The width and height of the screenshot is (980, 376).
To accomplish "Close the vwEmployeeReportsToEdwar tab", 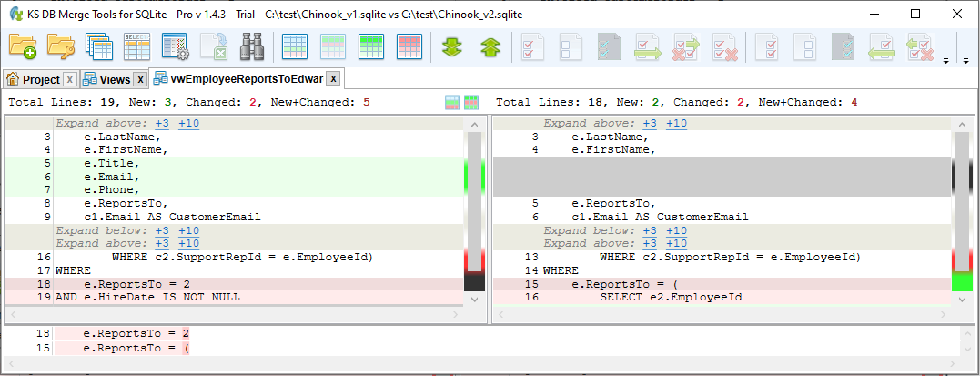I will tap(334, 79).
